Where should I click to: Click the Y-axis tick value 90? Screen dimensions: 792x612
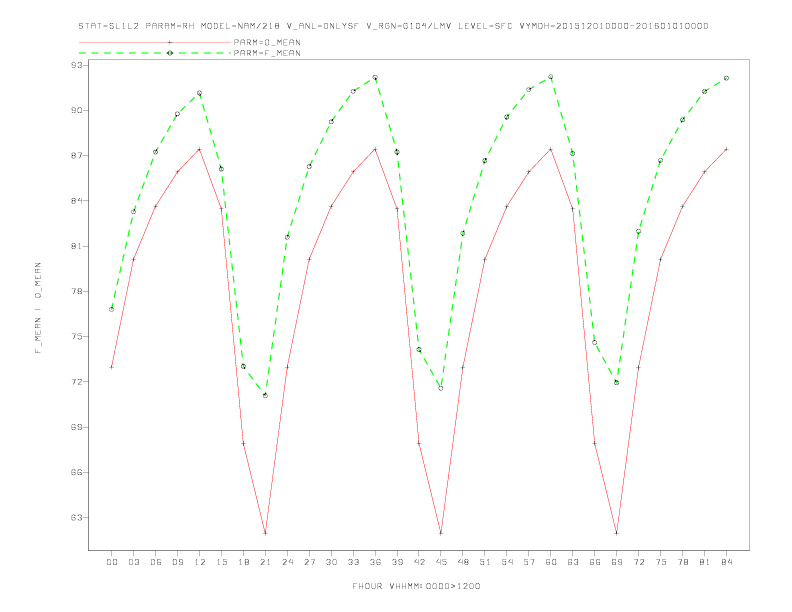point(77,111)
